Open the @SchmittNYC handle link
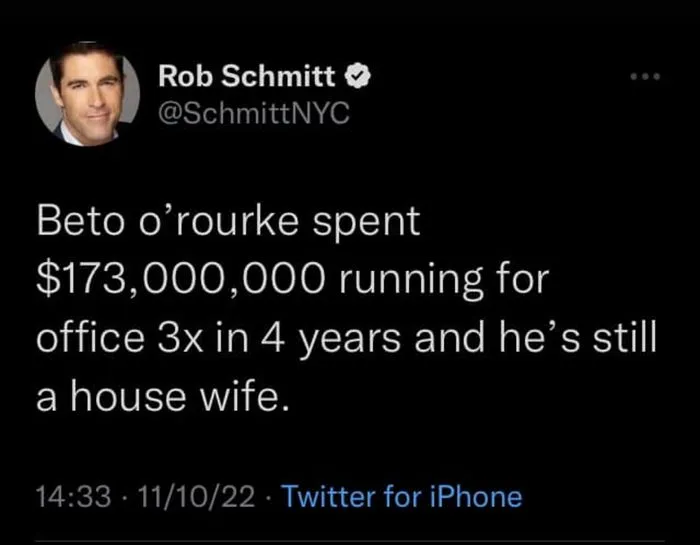 pos(253,113)
